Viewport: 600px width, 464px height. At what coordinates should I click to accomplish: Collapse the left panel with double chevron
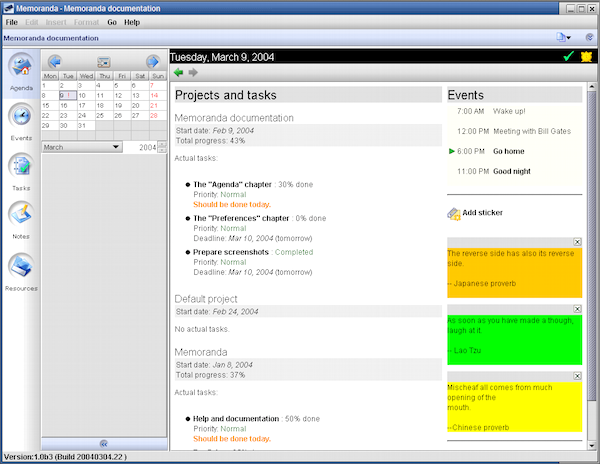pyautogui.click(x=104, y=444)
